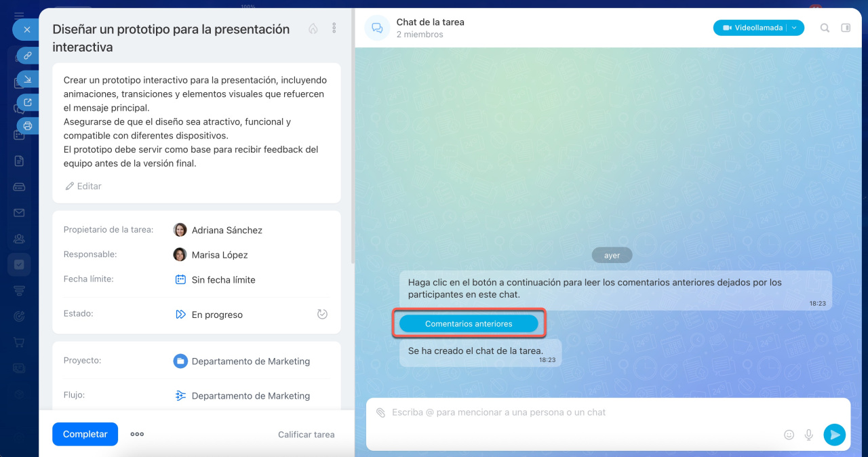
Task: Open the emoji picker in chat
Action: tap(789, 435)
